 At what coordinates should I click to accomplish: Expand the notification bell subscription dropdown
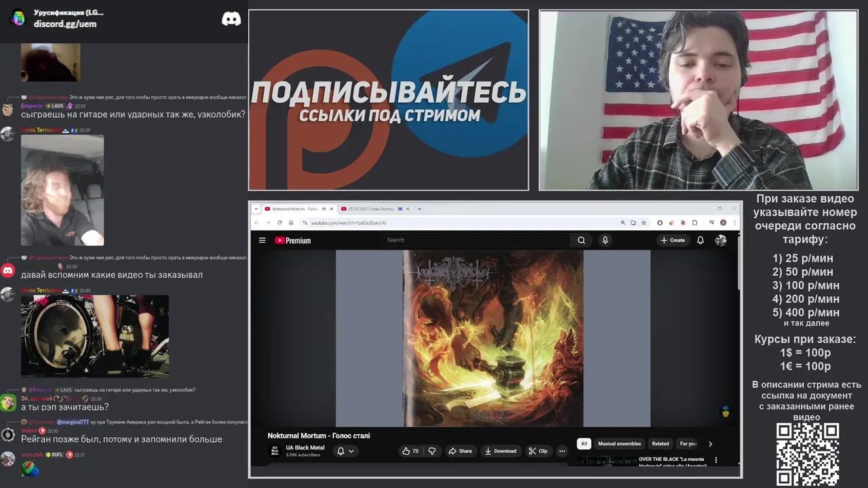point(345,451)
